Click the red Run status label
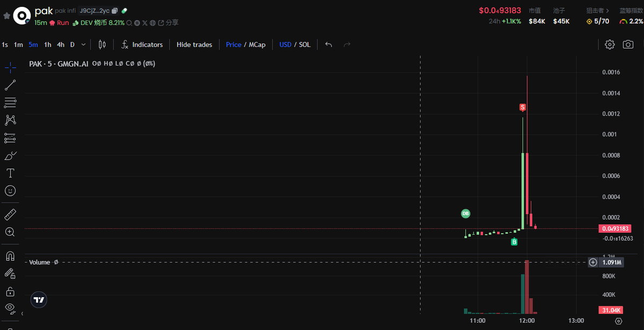644x330 pixels. (59, 23)
